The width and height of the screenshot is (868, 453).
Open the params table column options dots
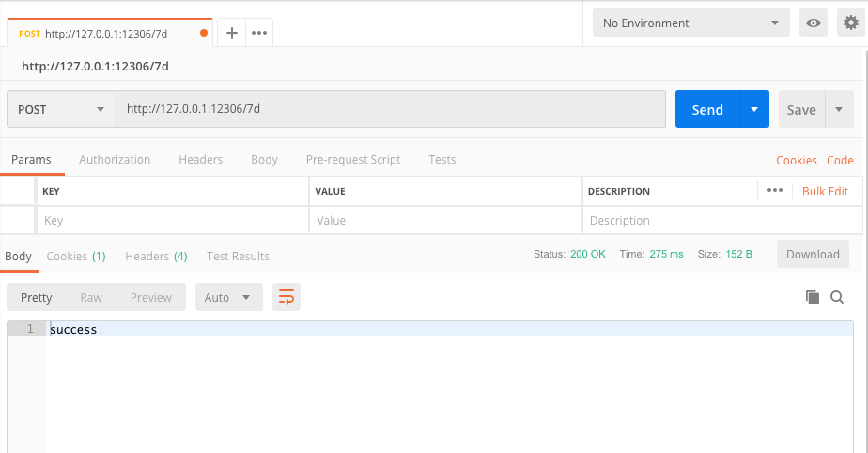[774, 191]
